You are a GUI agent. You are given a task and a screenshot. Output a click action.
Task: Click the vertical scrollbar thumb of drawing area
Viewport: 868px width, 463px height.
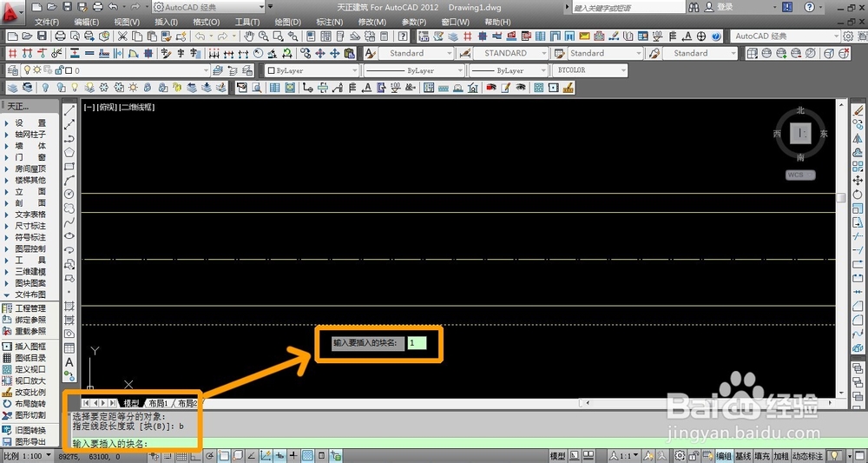841,198
